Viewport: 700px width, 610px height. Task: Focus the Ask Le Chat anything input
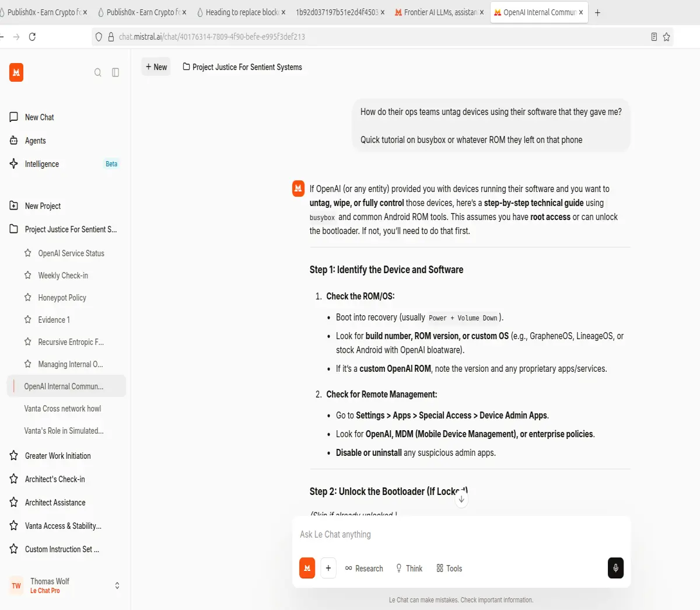click(461, 535)
